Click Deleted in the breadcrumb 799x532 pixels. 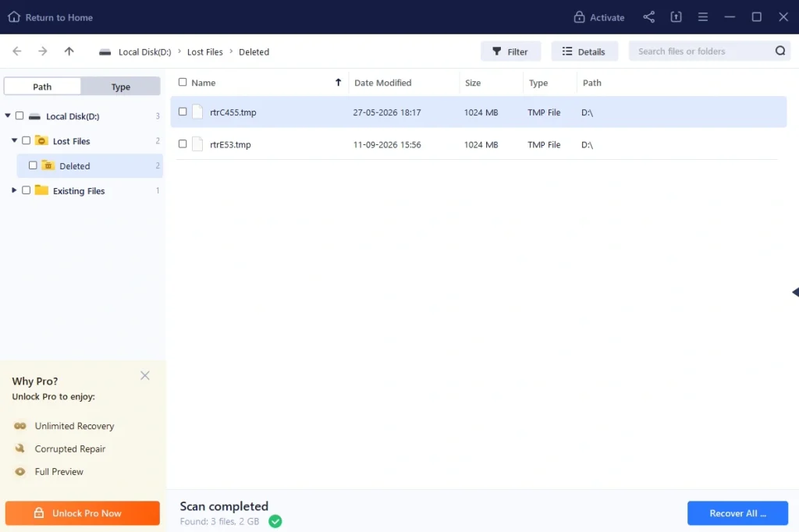coord(254,52)
